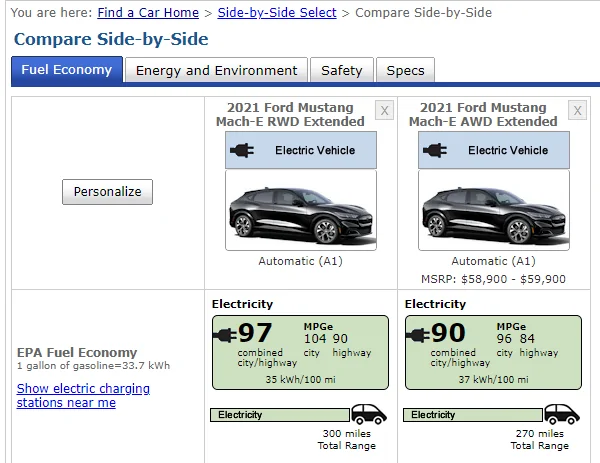This screenshot has height=463, width=600.
Task: Open the Specs tab
Action: (x=405, y=70)
